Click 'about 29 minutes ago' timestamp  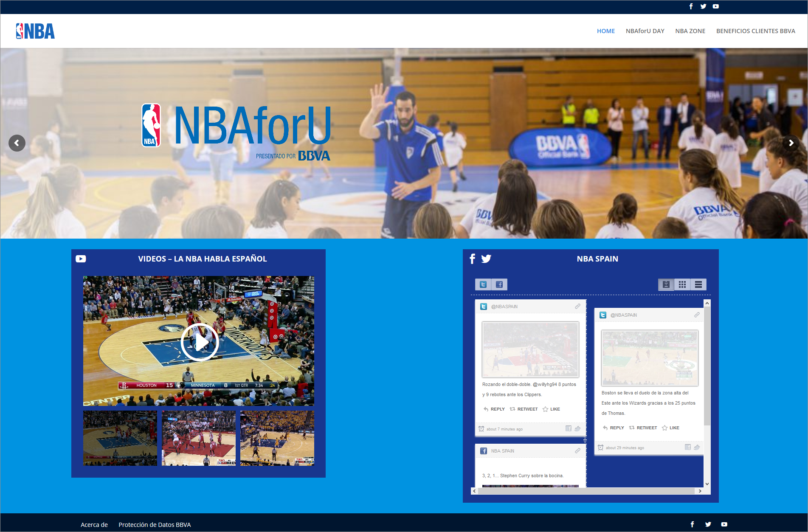pos(625,448)
